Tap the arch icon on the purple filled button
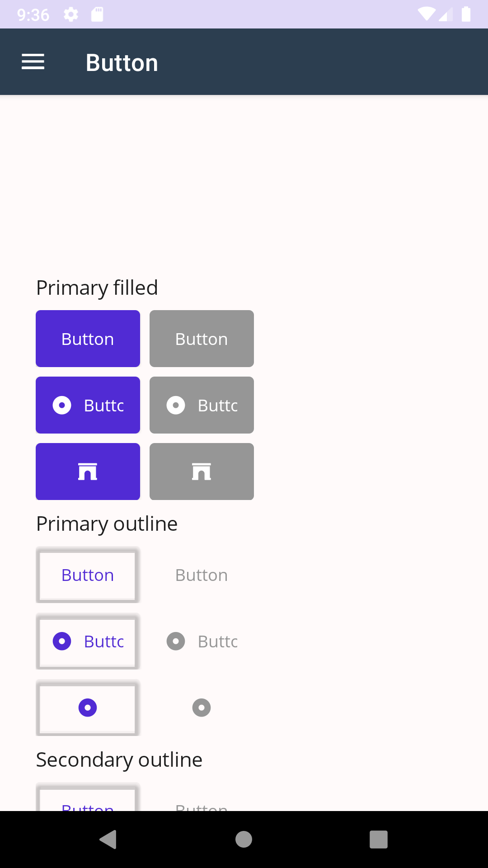 [x=88, y=471]
